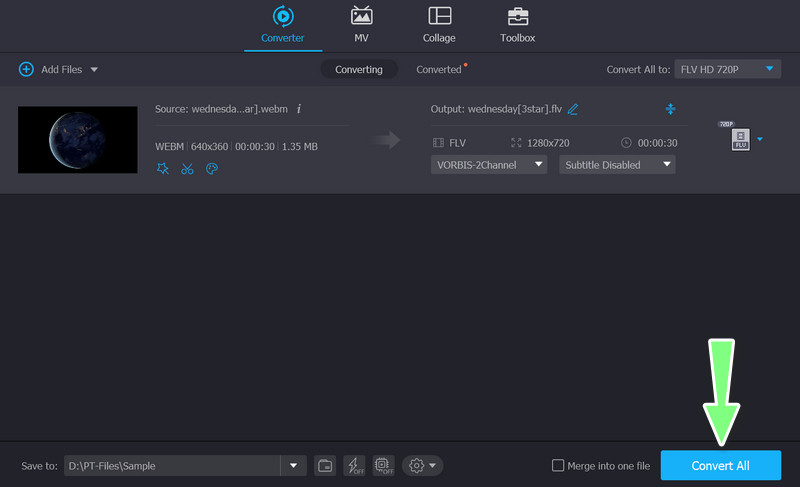Click the FLV 720P format icon

click(740, 140)
